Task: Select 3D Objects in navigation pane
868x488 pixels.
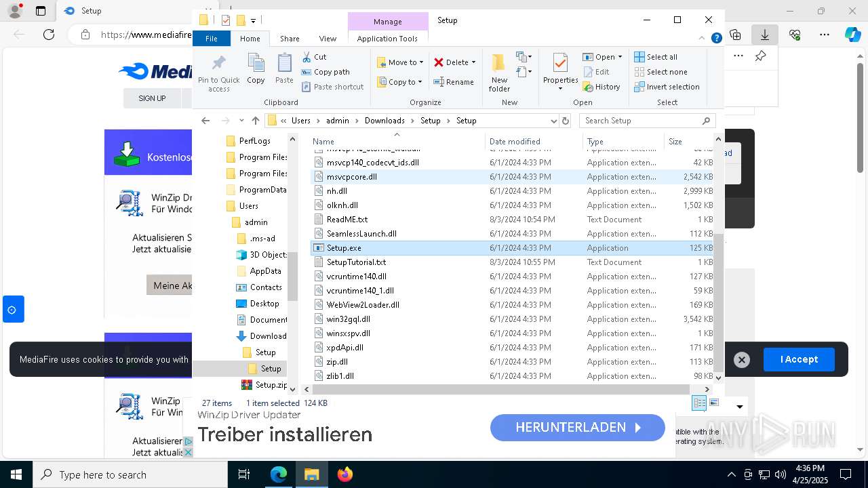Action: [x=262, y=255]
